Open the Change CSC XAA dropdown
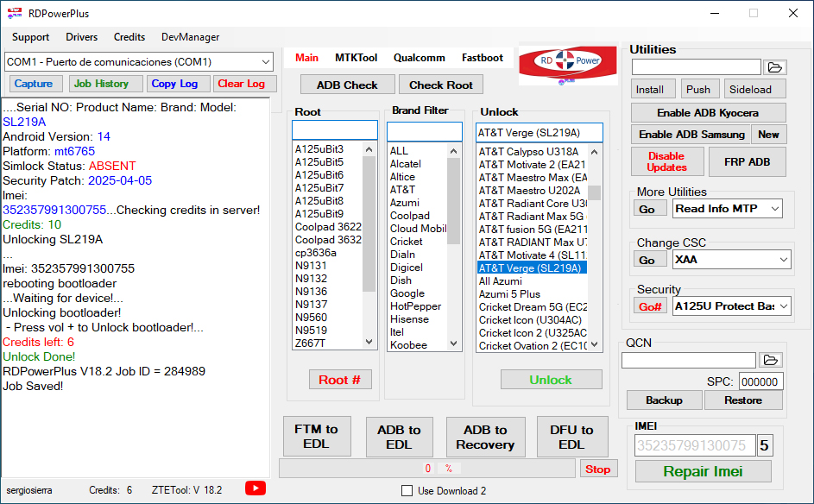Screen dimensions: 814x504 tap(782, 260)
